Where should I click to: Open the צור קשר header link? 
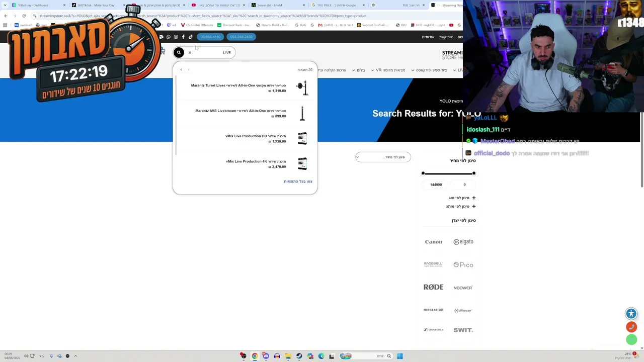(446, 37)
